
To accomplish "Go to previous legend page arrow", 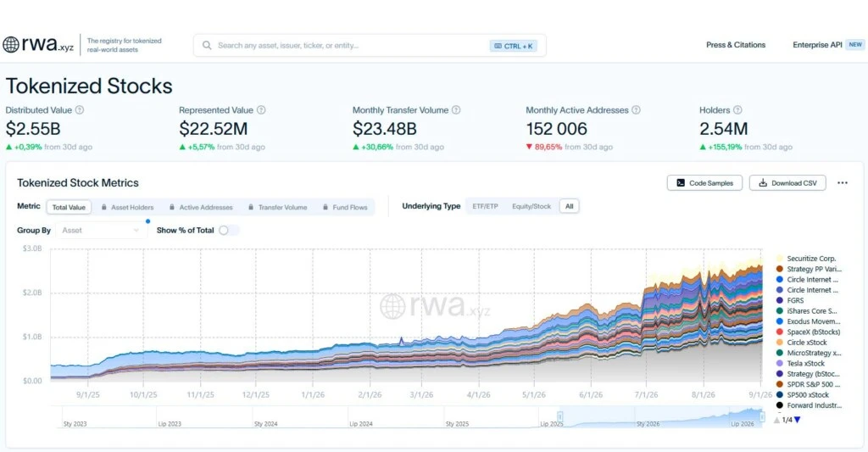I will pos(776,420).
